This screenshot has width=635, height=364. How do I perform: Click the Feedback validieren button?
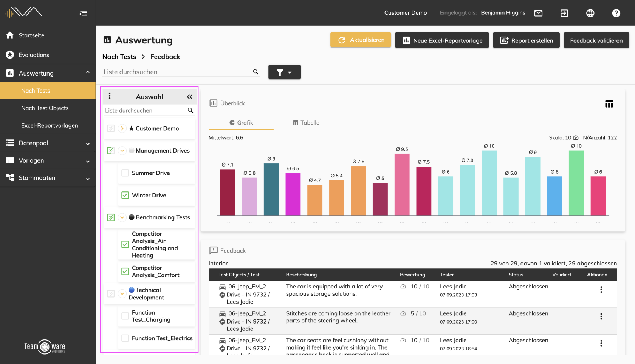pyautogui.click(x=596, y=40)
